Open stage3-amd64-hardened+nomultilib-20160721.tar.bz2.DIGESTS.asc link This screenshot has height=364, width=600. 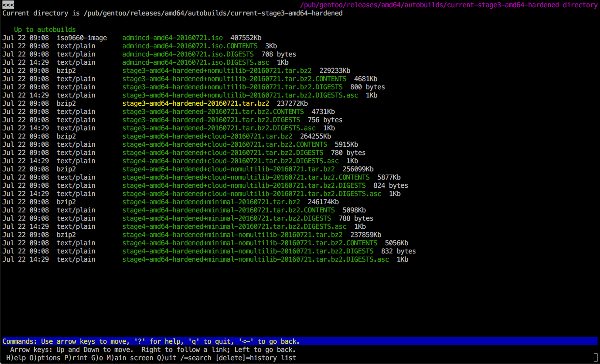click(240, 95)
